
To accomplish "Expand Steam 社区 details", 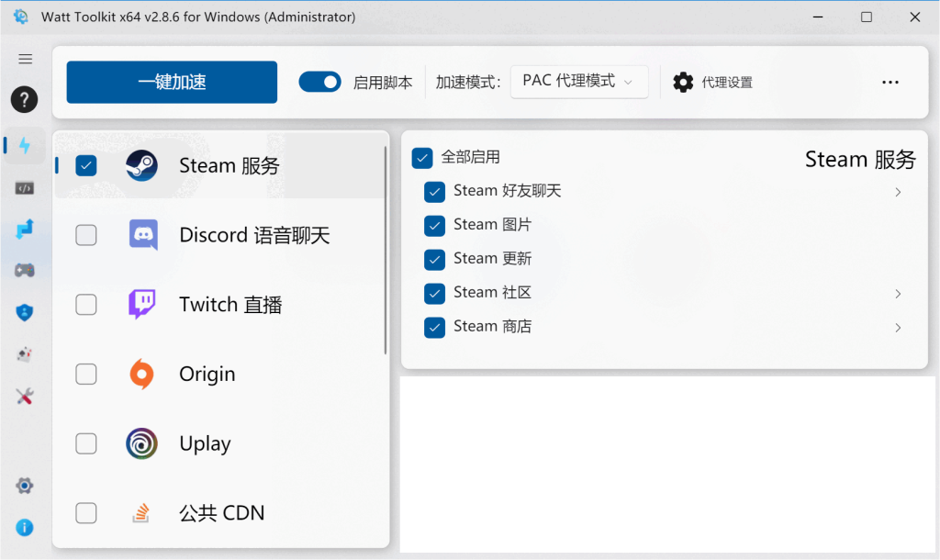I will (898, 293).
